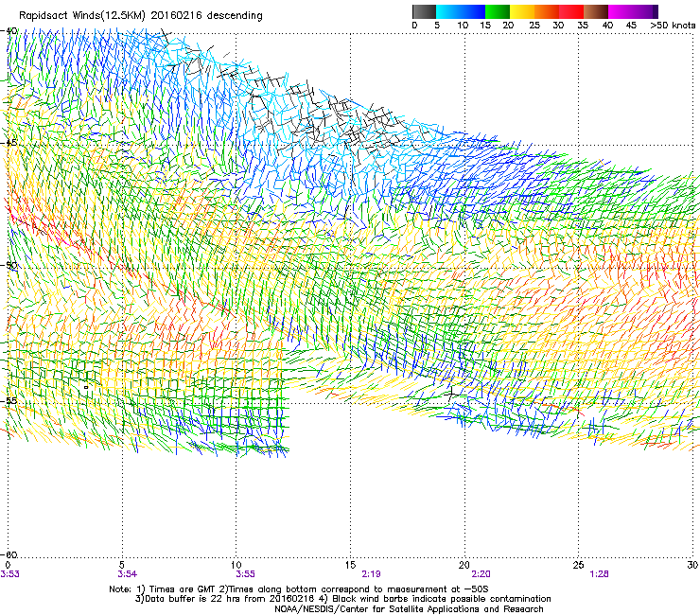Click the '45' label under the color bar

631,26
